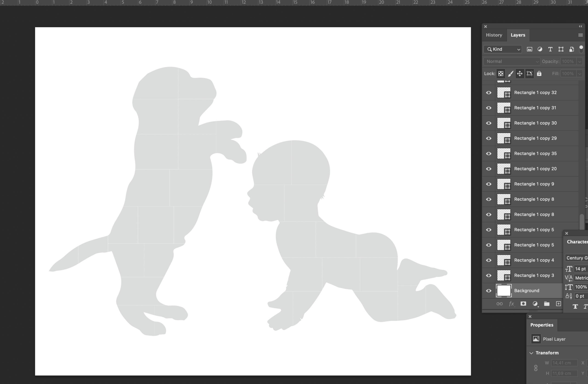Select the Rectangle 1 copy 3 layer
588x384 pixels.
[523, 275]
